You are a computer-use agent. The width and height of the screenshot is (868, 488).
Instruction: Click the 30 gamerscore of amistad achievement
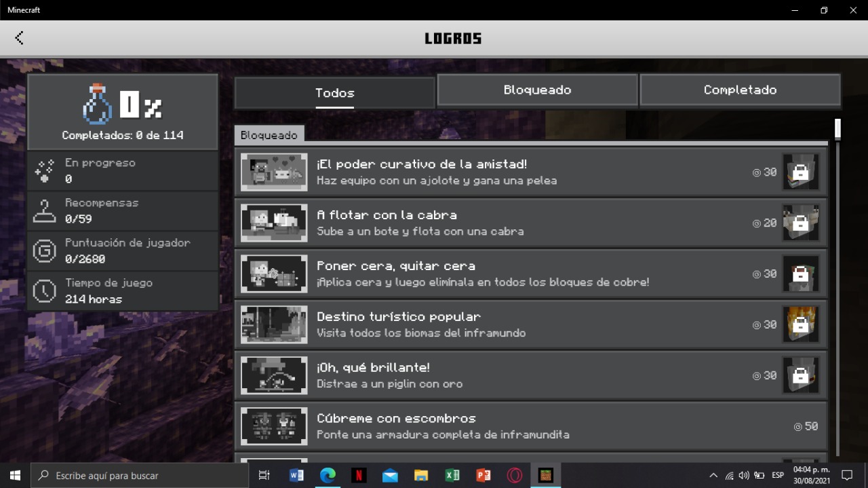(x=764, y=172)
